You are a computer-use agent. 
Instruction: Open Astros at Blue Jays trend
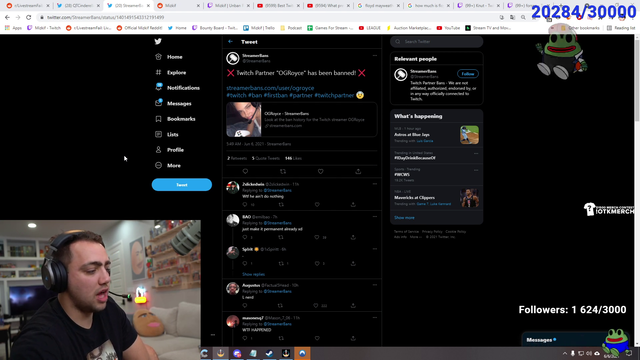pyautogui.click(x=436, y=135)
